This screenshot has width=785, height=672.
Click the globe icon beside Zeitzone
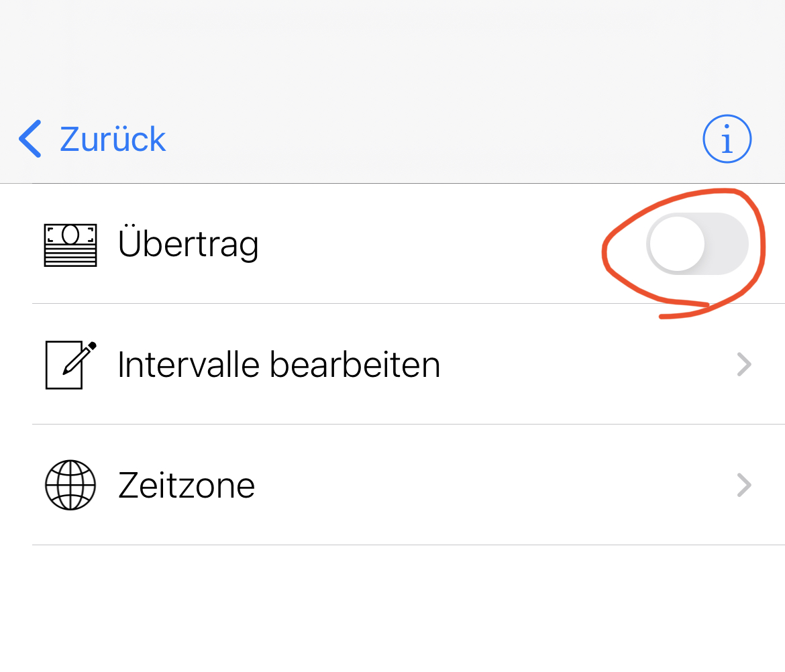[x=70, y=485]
